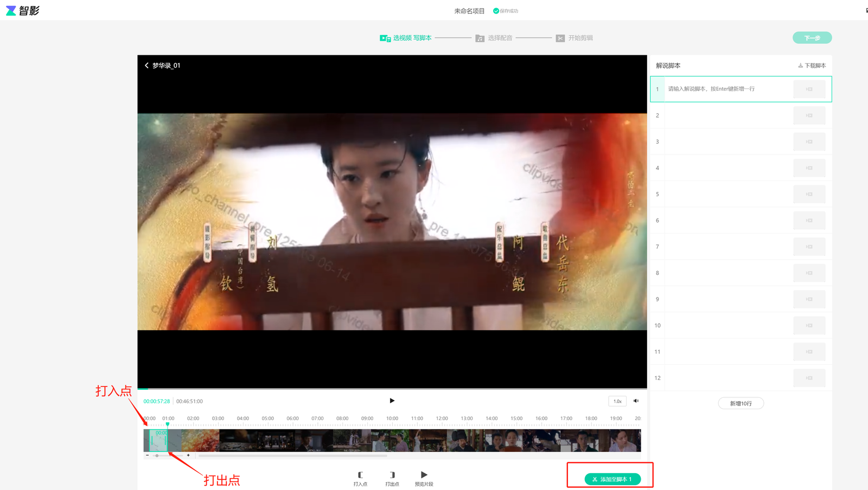Image resolution: width=868 pixels, height=490 pixels.
Task: Play the video with the play button
Action: 392,401
